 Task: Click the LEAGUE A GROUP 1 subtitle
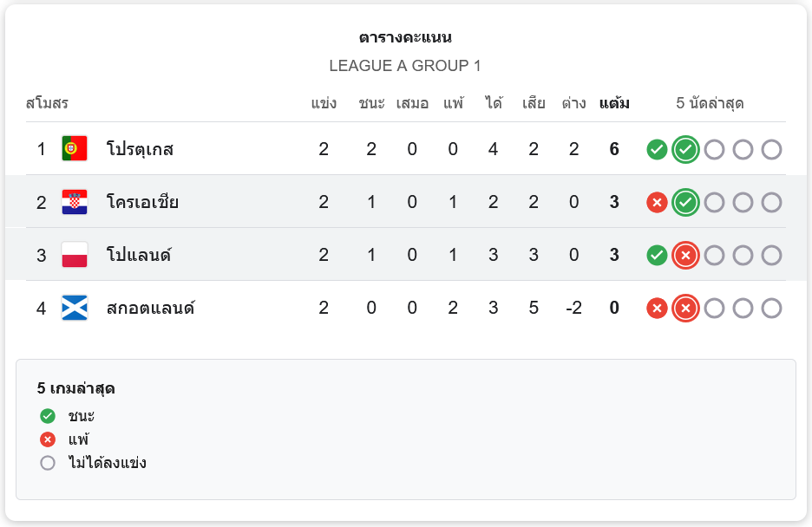point(405,66)
